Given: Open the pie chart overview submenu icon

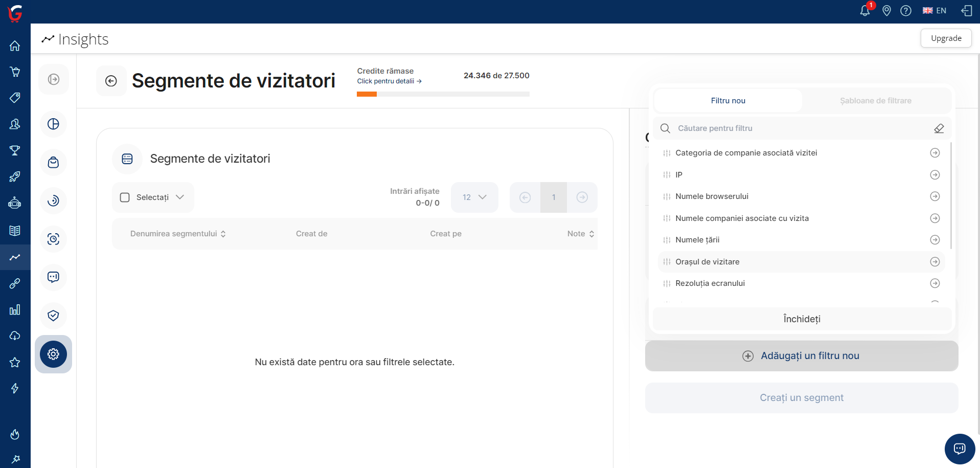Looking at the screenshot, I should tap(53, 124).
